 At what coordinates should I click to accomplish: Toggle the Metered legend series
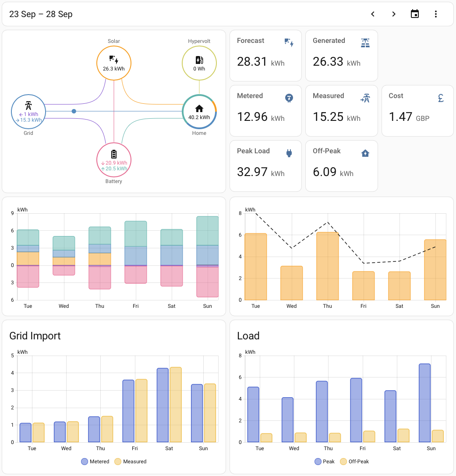point(95,462)
